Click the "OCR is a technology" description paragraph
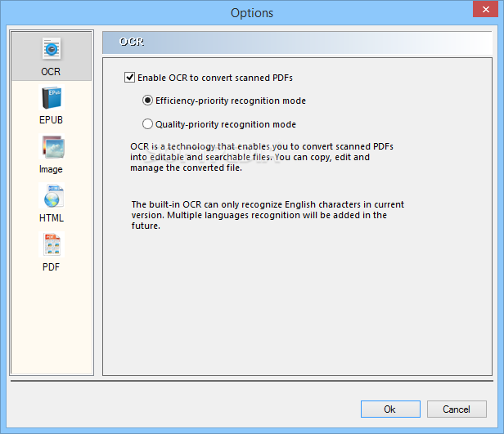This screenshot has width=504, height=434. (262, 157)
